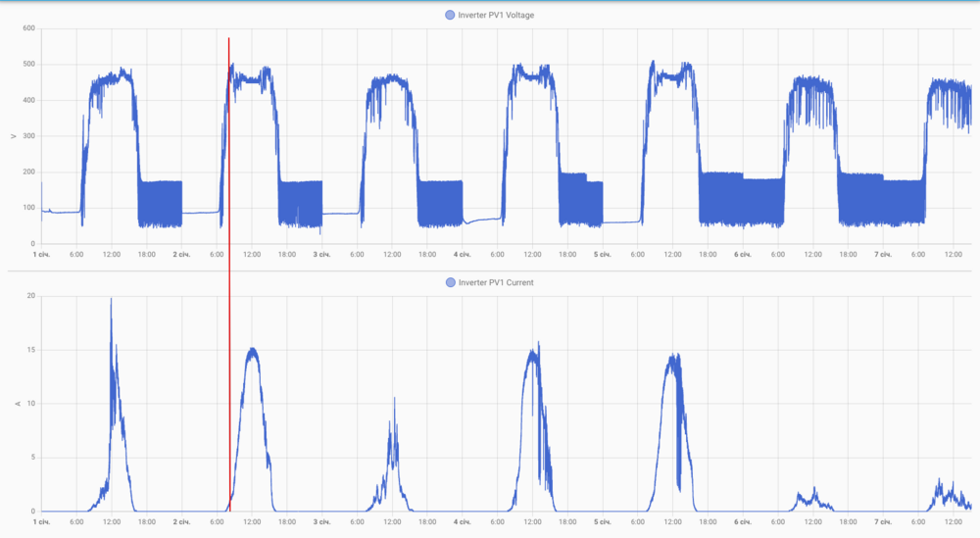Click the V unit label on voltage axis
Image resolution: width=980 pixels, height=538 pixels.
[14, 136]
